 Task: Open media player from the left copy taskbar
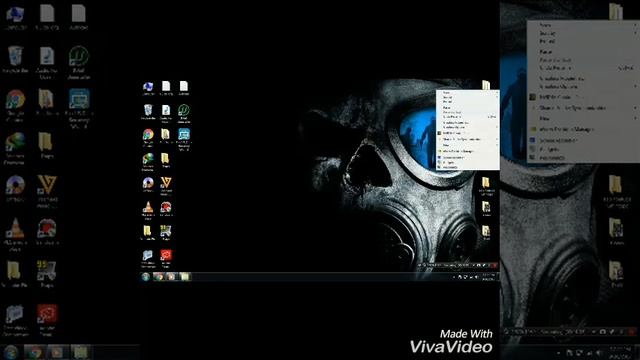click(57, 352)
